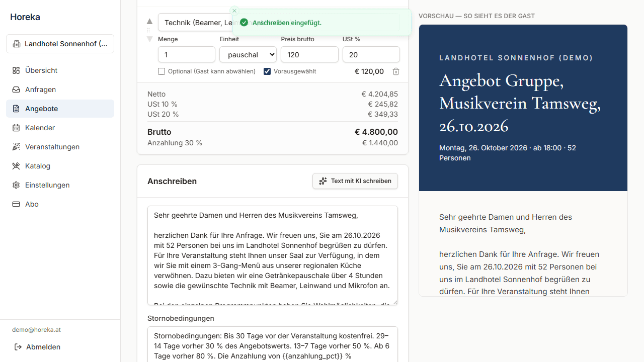Click the KI sparkle icon

click(x=323, y=181)
